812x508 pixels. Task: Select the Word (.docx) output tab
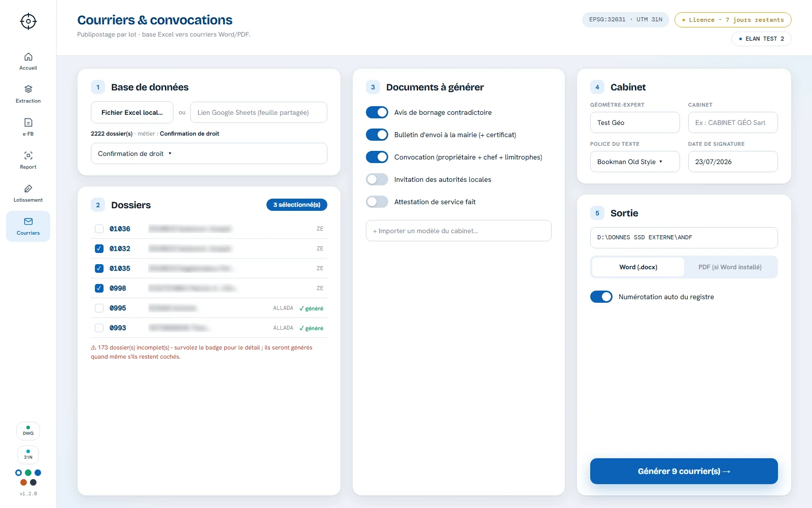coord(638,267)
